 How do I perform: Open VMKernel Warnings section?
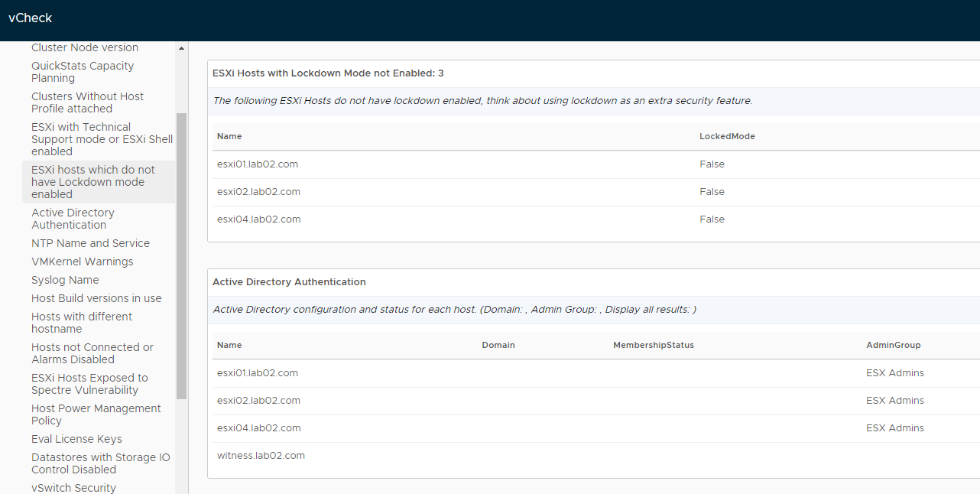[82, 262]
